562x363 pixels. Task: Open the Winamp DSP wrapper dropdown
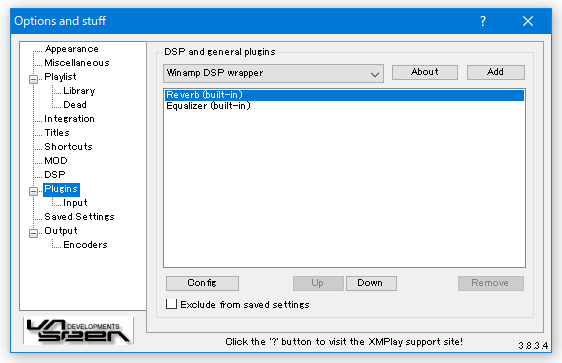point(273,73)
